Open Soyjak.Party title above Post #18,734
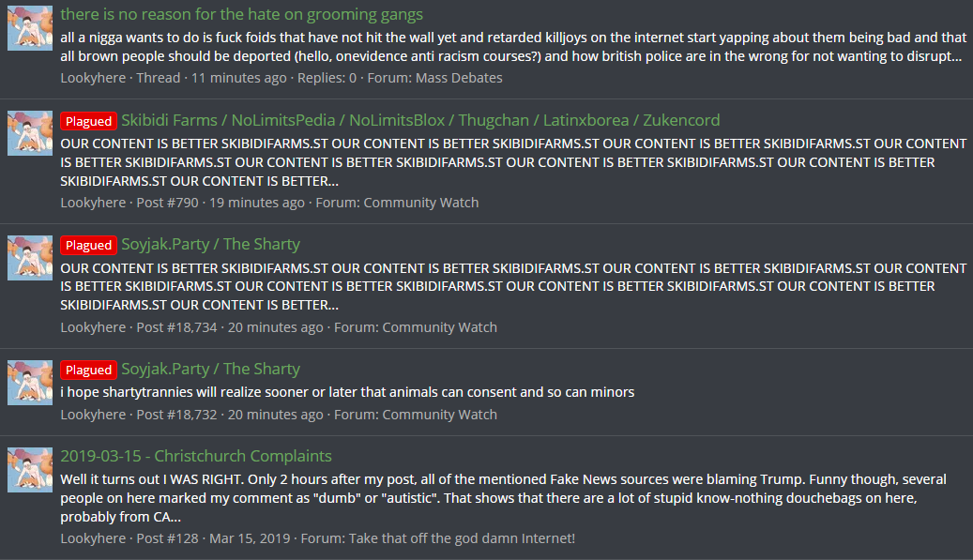This screenshot has width=973, height=560. 210,244
